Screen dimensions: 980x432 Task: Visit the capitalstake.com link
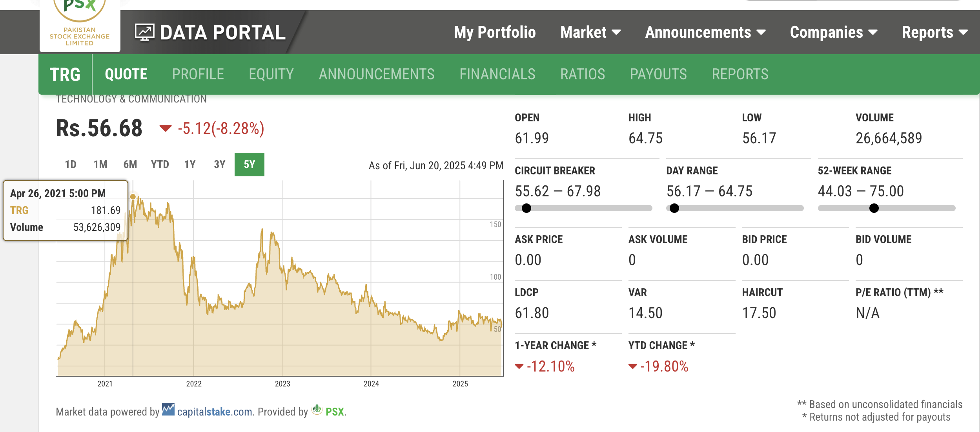click(215, 412)
